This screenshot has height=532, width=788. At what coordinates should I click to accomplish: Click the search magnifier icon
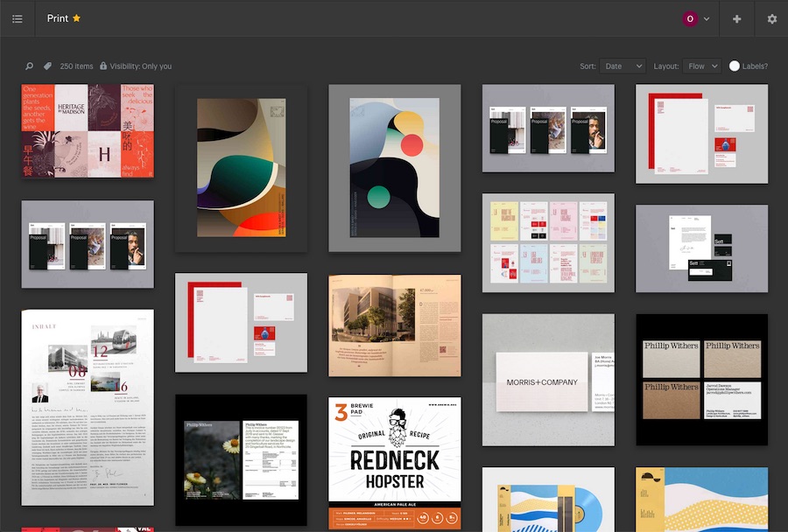[29, 66]
